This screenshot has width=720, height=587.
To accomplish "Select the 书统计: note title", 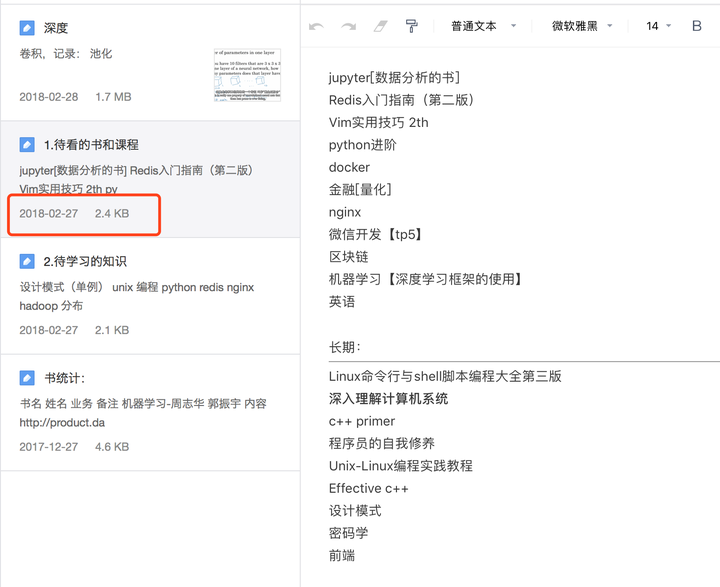I will (64, 378).
